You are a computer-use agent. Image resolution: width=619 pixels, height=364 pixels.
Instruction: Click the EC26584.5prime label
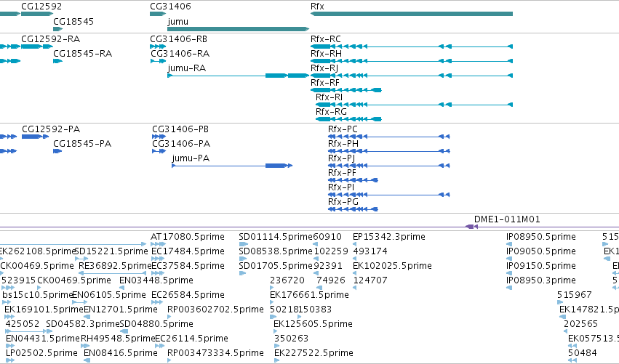tap(188, 295)
